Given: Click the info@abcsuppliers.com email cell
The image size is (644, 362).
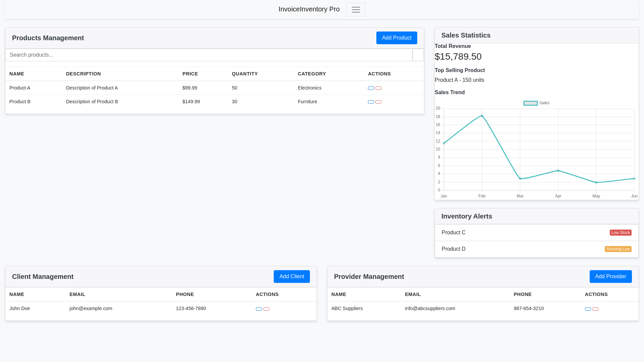Looking at the screenshot, I should [430, 308].
